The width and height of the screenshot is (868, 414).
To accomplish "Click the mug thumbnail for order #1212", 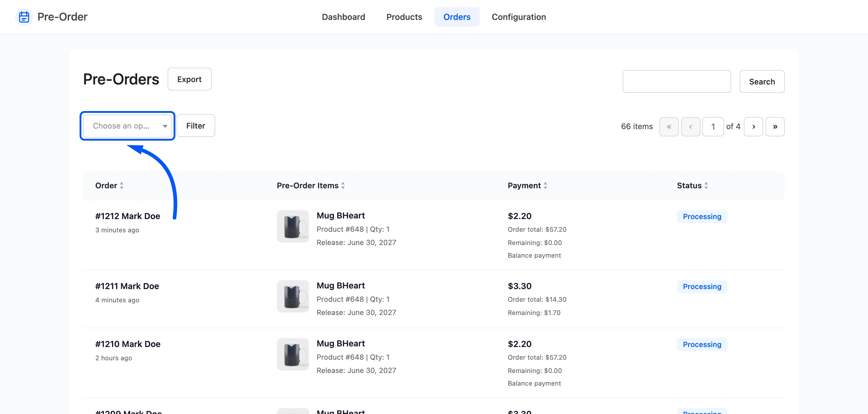I will pyautogui.click(x=293, y=226).
